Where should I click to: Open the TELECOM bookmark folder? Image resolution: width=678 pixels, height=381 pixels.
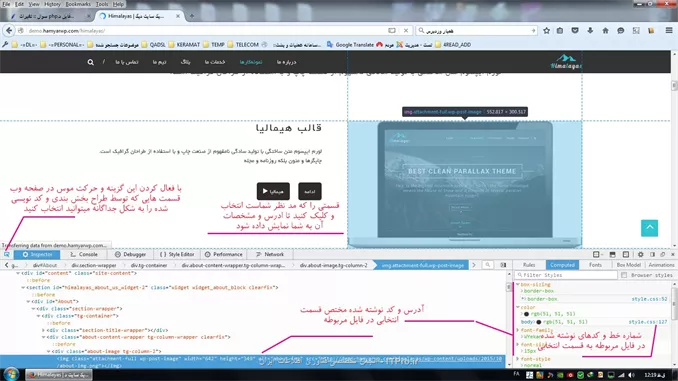243,45
